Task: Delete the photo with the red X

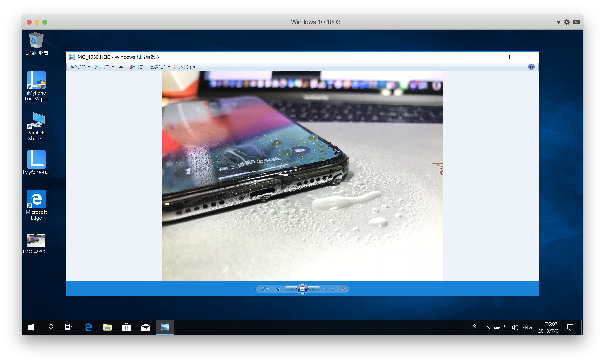Action: pyautogui.click(x=344, y=289)
